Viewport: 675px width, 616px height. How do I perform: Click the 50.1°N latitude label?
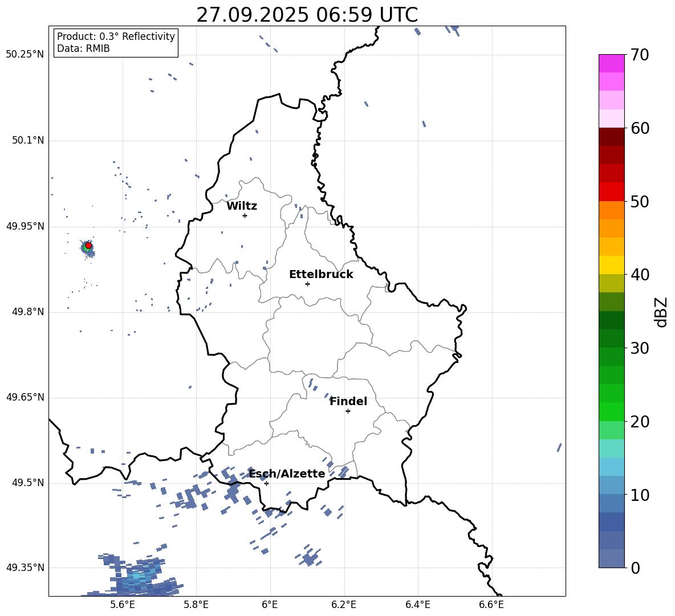(x=28, y=141)
